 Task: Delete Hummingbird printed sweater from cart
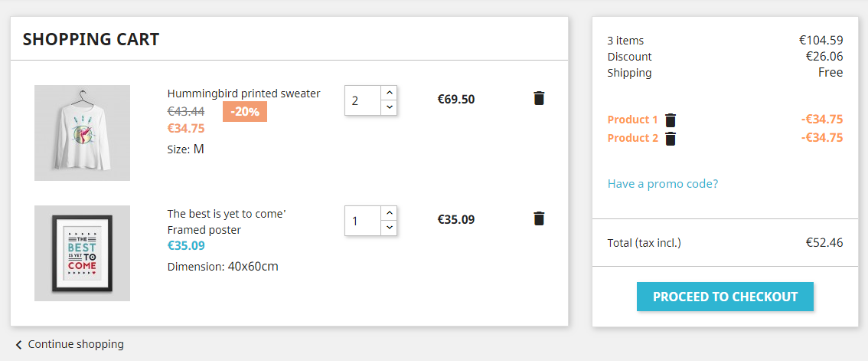[x=539, y=98]
